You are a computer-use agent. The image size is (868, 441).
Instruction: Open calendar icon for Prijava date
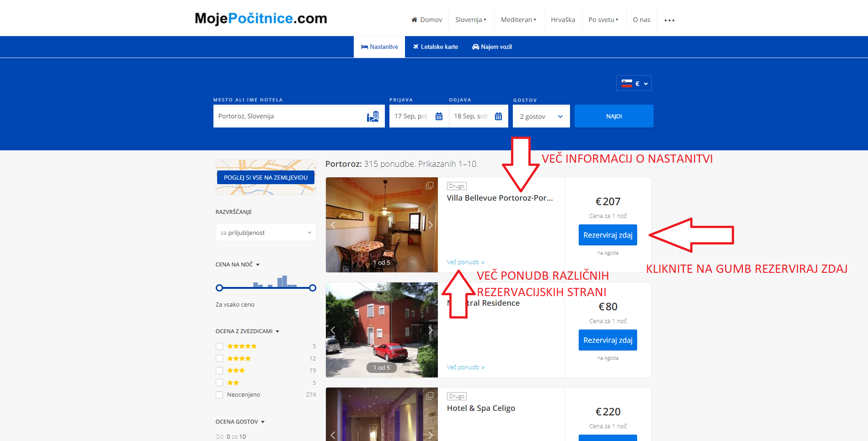click(x=439, y=117)
